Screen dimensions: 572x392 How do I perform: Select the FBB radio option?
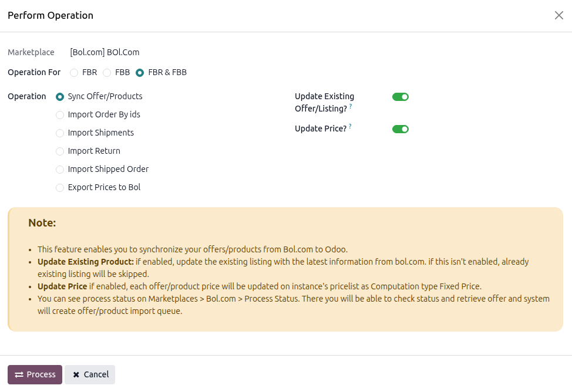click(107, 73)
